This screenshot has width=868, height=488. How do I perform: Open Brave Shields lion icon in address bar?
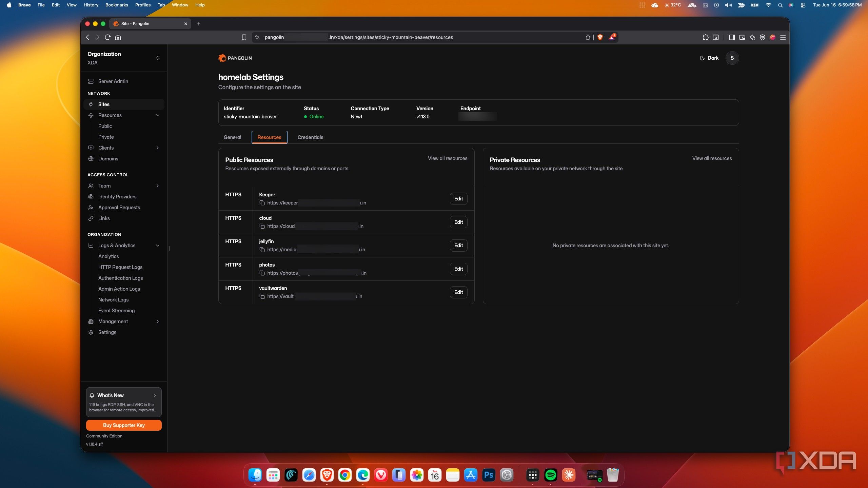click(x=600, y=37)
